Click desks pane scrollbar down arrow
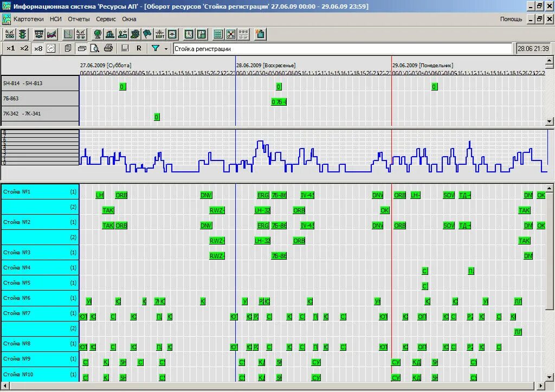The height and width of the screenshot is (392, 555). (x=549, y=377)
